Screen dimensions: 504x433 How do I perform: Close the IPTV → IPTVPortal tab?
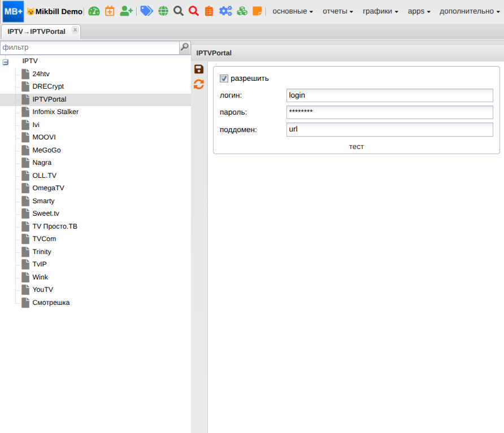tap(75, 30)
